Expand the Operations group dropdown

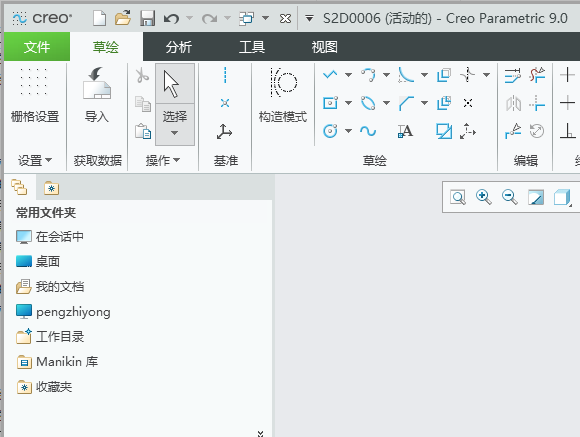[163, 161]
